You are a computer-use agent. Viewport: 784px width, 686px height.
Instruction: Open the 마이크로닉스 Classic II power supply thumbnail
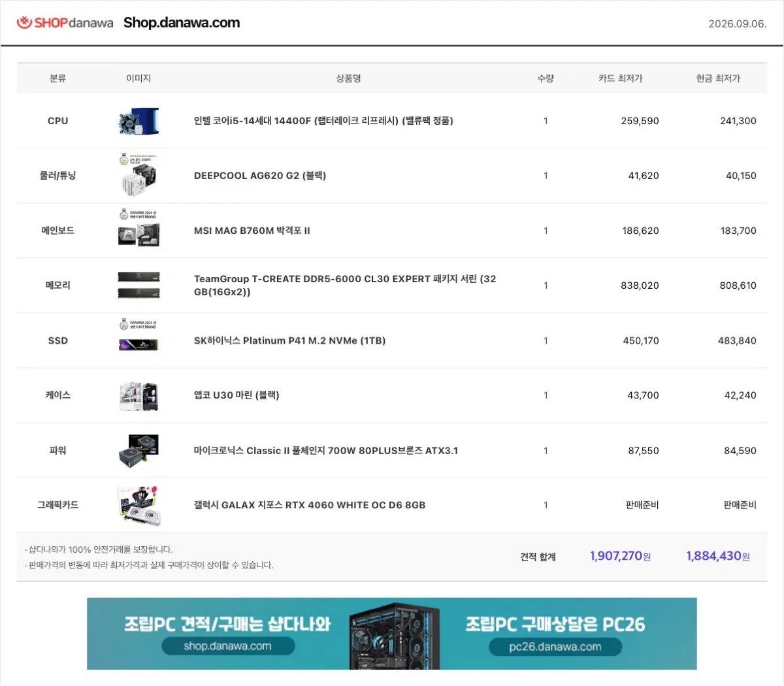139,451
